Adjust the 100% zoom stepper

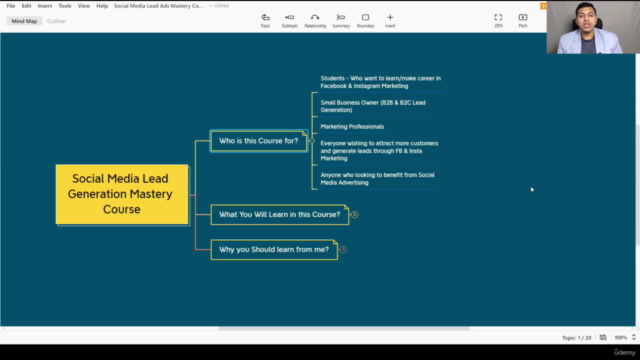634,337
